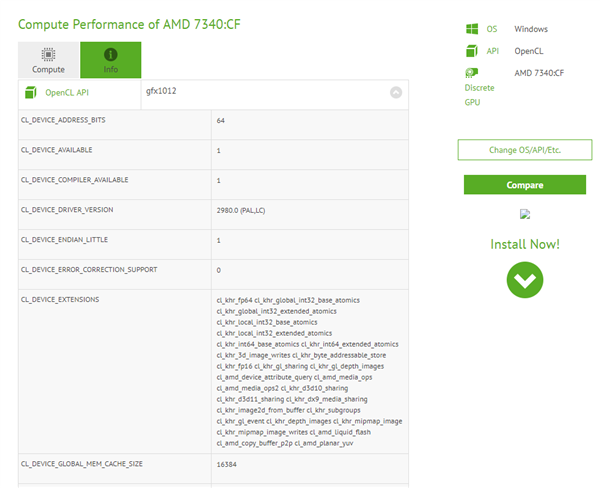This screenshot has height=488, width=600.
Task: Click the Install Now! link
Action: [525, 244]
